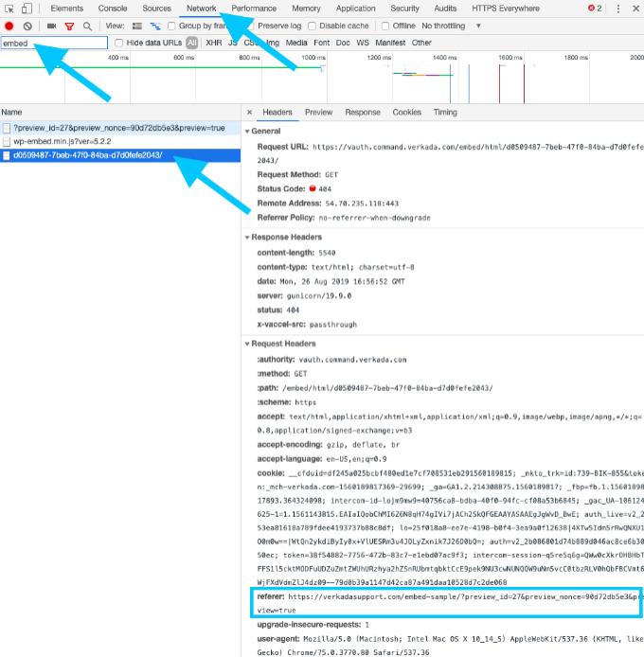The width and height of the screenshot is (644, 657).
Task: Toggle the filter funnel icon
Action: 69,26
